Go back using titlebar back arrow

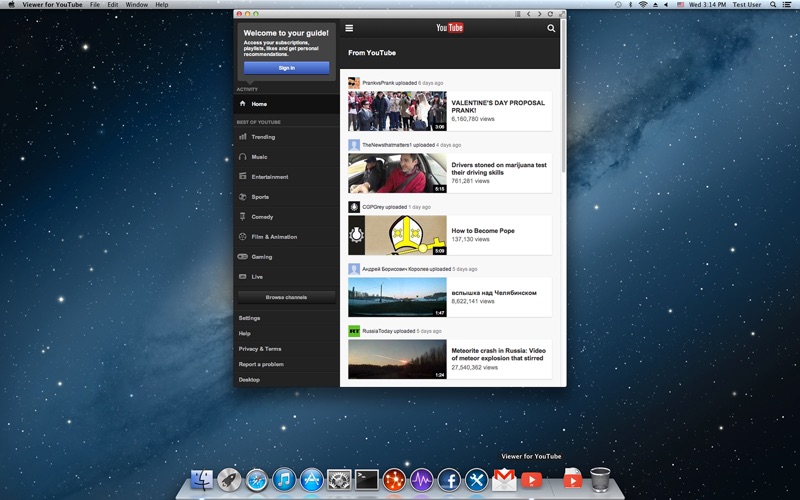click(x=529, y=14)
